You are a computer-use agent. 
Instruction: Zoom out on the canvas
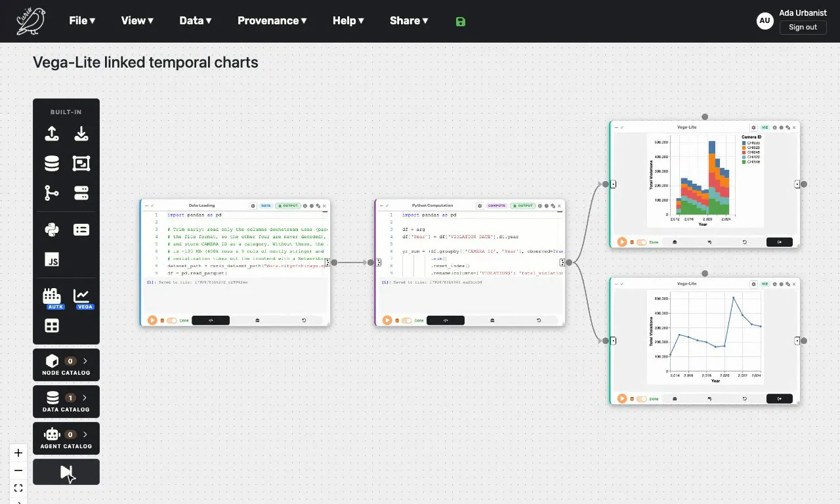click(x=18, y=471)
